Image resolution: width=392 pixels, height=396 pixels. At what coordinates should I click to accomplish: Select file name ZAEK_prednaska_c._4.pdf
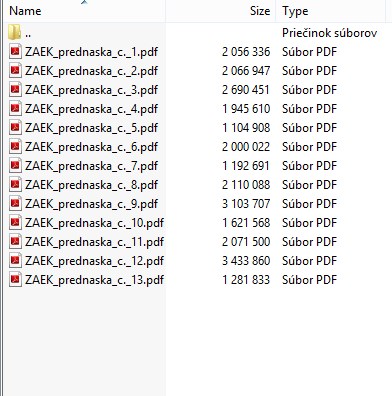click(91, 109)
